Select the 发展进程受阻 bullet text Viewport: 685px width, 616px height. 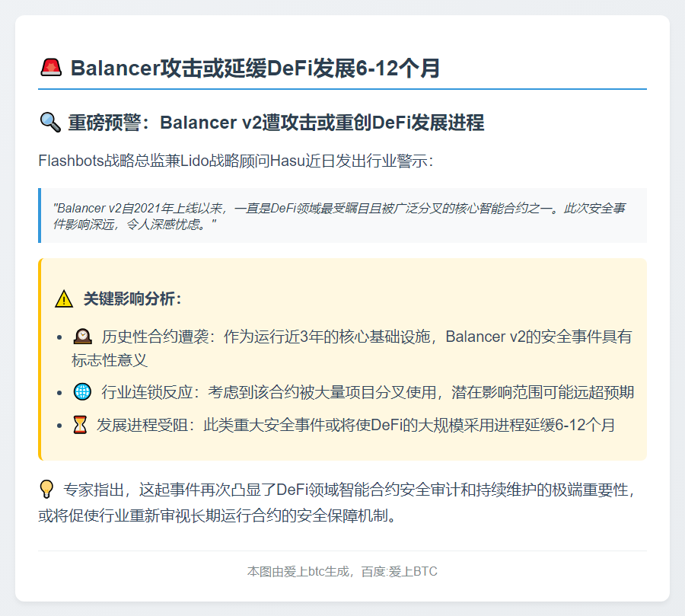point(320,426)
